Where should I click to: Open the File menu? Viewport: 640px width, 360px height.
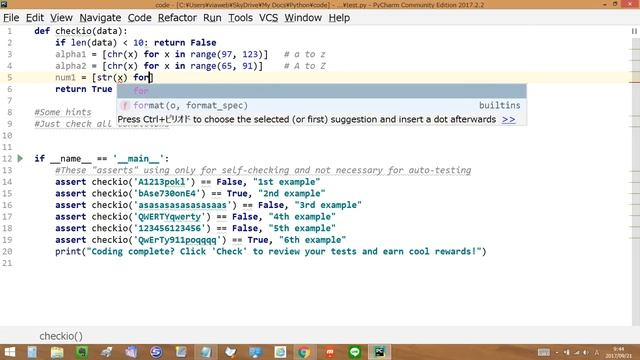tap(11, 18)
